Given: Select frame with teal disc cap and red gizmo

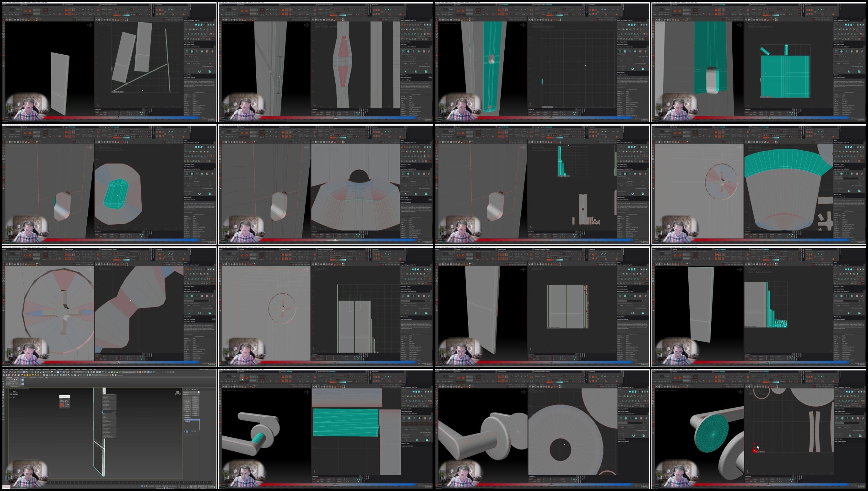Looking at the screenshot, I should click(x=759, y=429).
